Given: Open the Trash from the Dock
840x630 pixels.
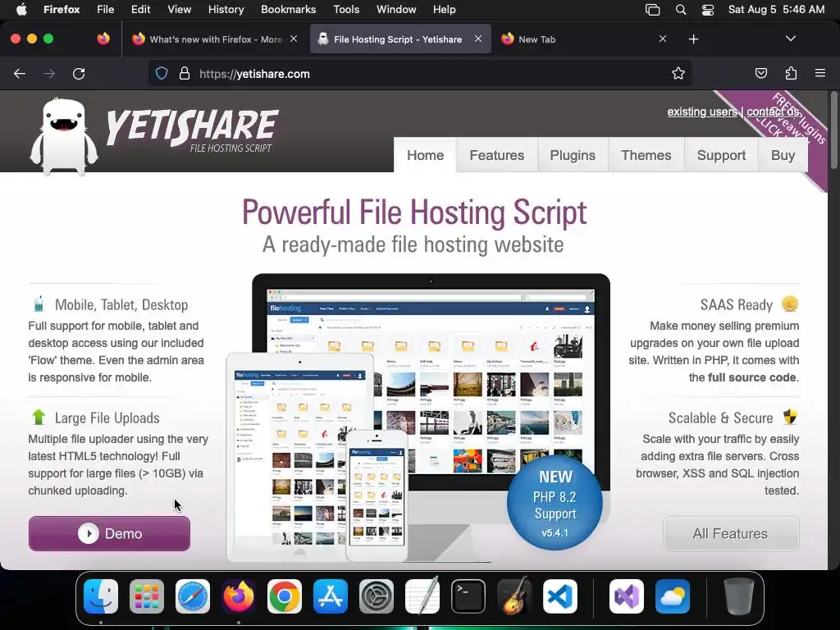Looking at the screenshot, I should (739, 596).
